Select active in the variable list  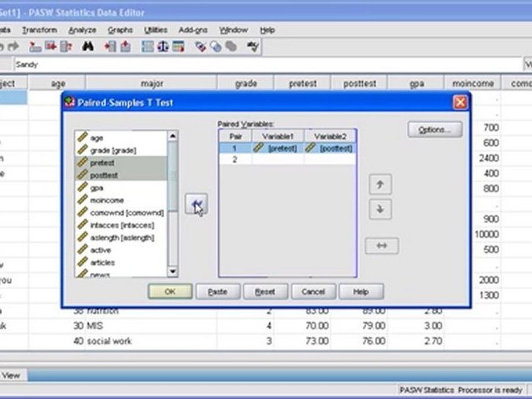[x=121, y=250]
